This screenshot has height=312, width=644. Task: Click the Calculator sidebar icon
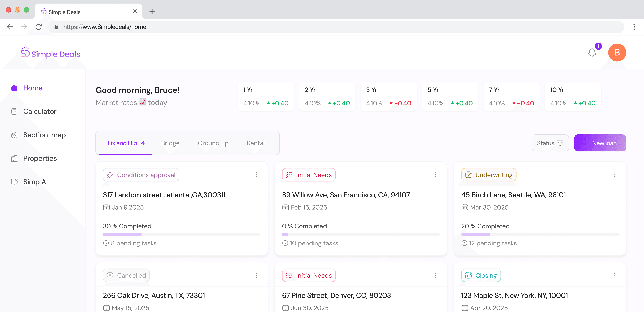tap(14, 111)
